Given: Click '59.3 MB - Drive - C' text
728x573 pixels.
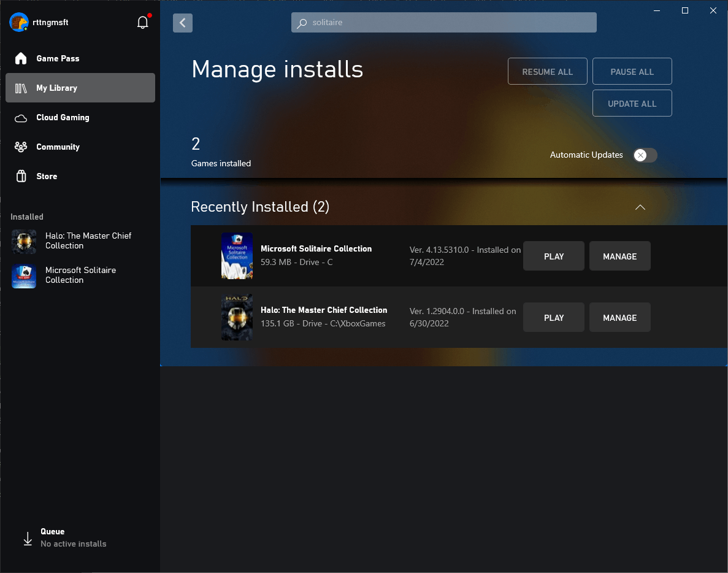Looking at the screenshot, I should pos(297,263).
